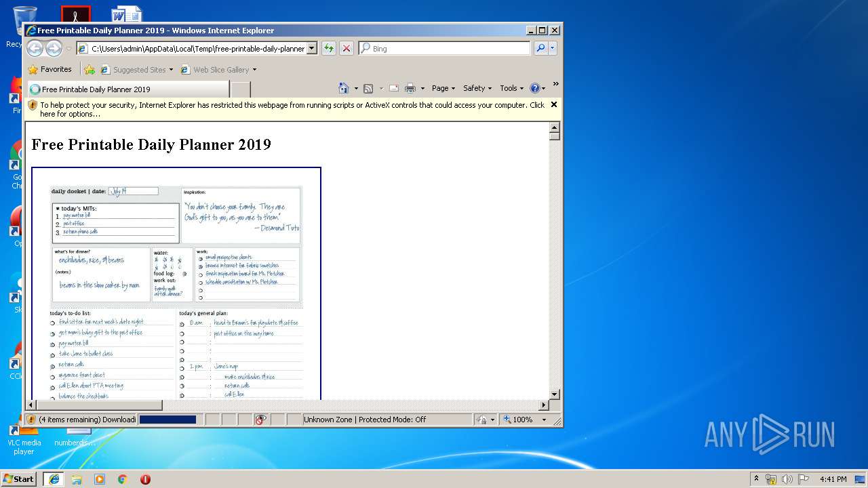Stop loading with the red X icon
Viewport: 868px width, 488px height.
click(x=347, y=48)
